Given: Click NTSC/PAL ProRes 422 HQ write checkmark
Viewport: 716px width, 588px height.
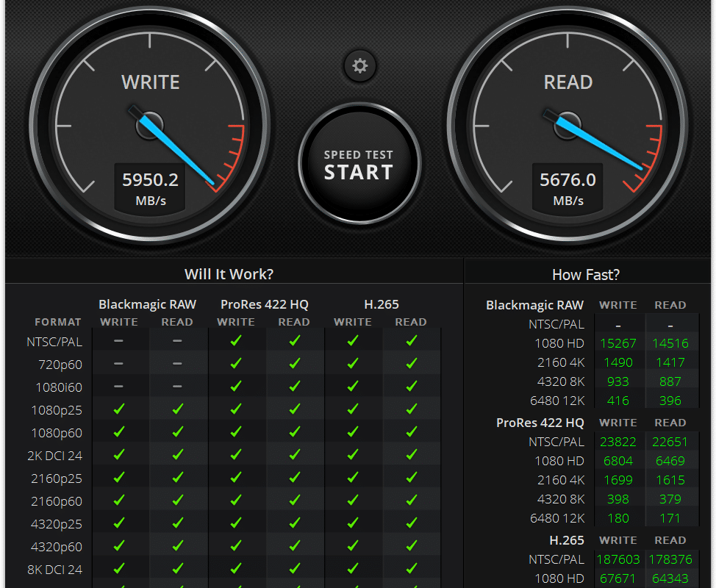Looking at the screenshot, I should pos(236,340).
